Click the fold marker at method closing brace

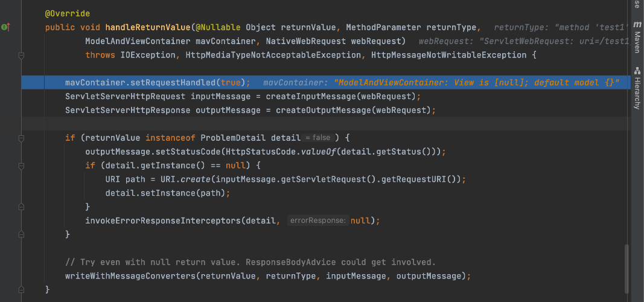point(22,290)
